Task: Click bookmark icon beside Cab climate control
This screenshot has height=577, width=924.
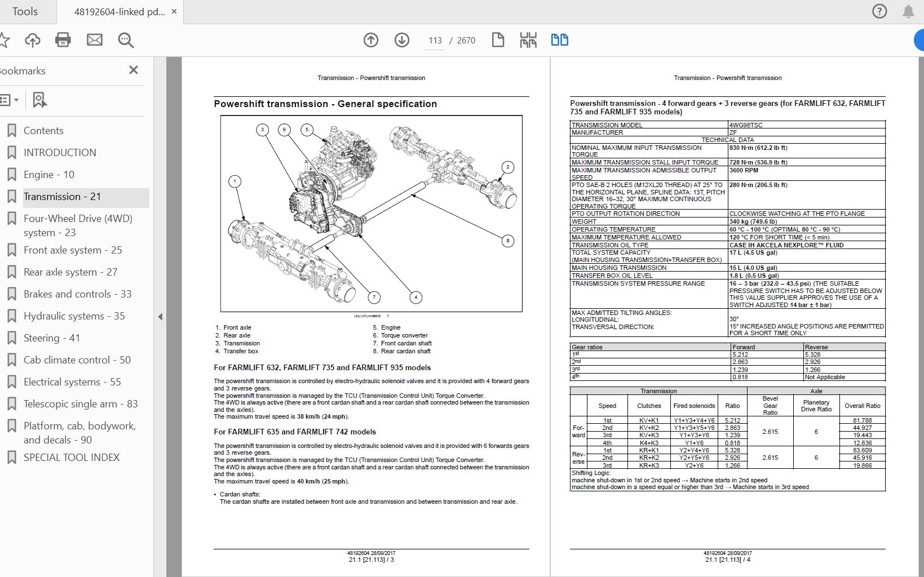Action: (x=11, y=360)
